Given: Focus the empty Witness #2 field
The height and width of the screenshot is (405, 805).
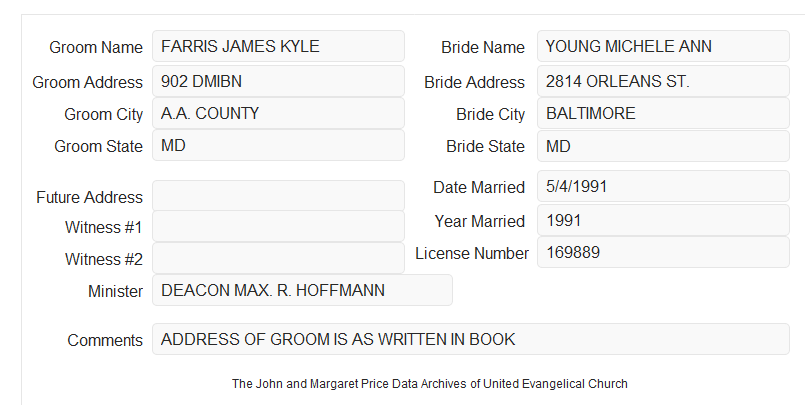Looking at the screenshot, I should 278,258.
